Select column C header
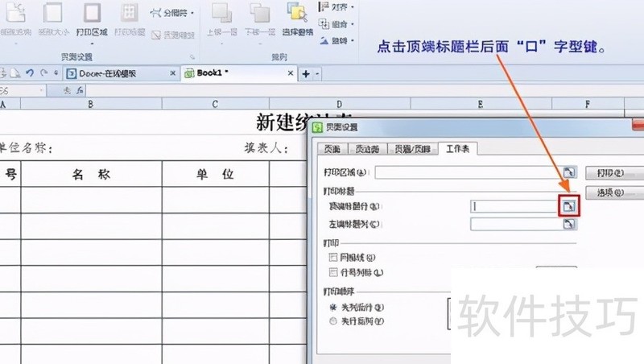 (x=215, y=104)
